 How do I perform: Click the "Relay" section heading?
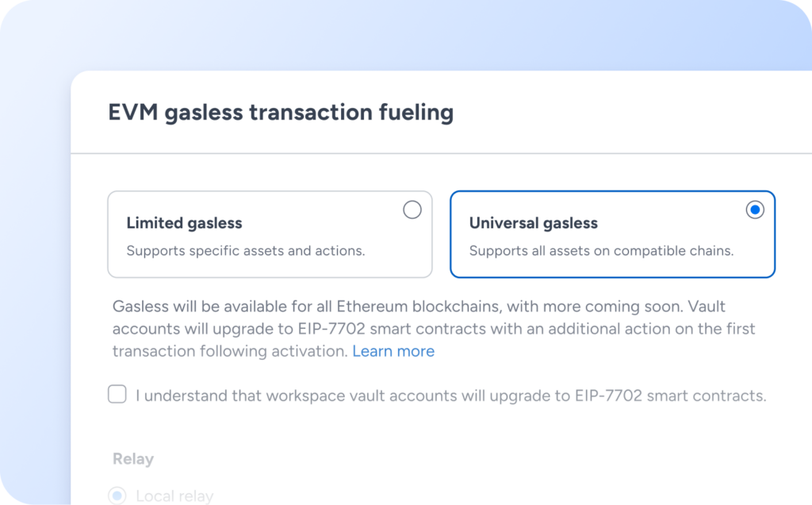pyautogui.click(x=133, y=459)
